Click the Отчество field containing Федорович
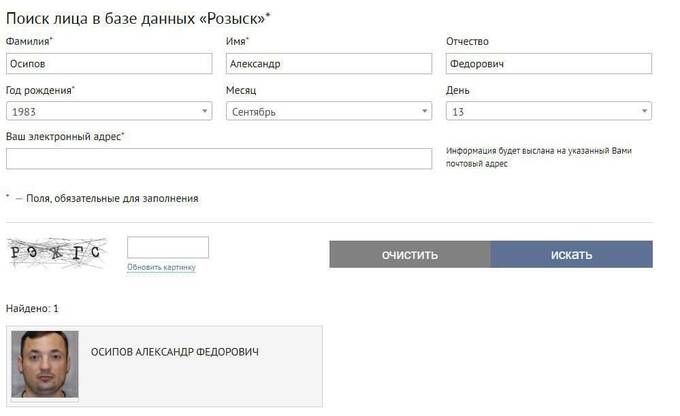 pos(549,64)
